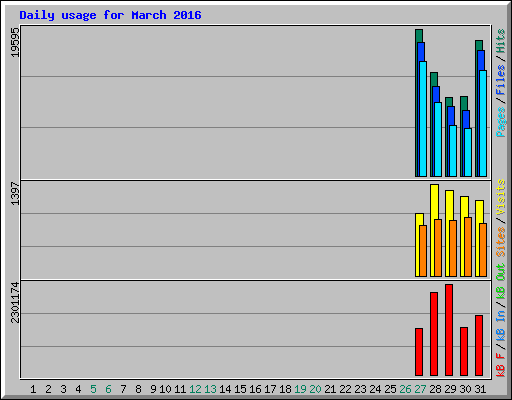Click day label 15 on x-axis

coord(240,389)
